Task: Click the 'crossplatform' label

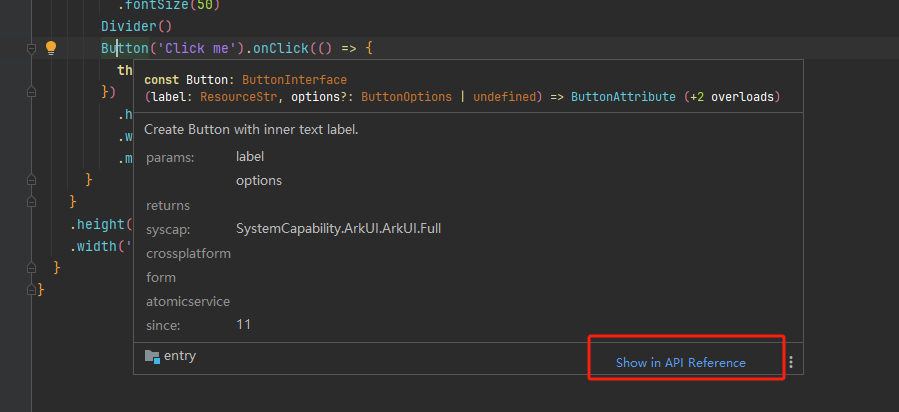Action: click(188, 253)
